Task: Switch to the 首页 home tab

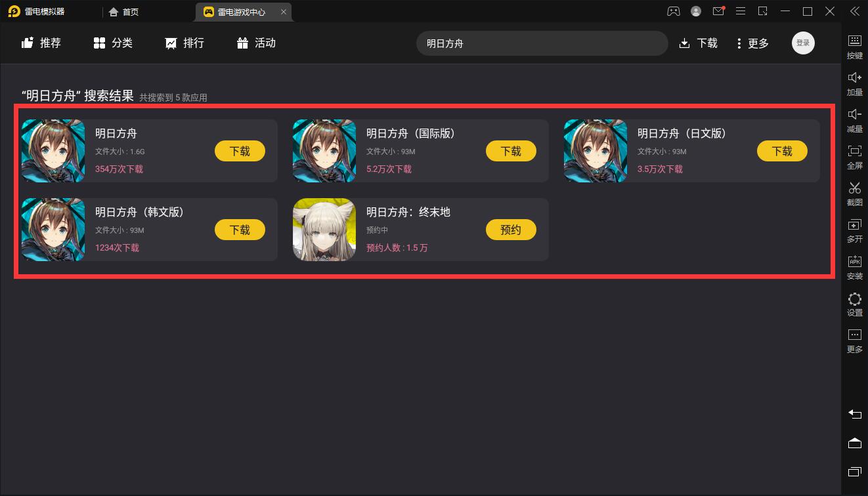Action: coord(123,12)
